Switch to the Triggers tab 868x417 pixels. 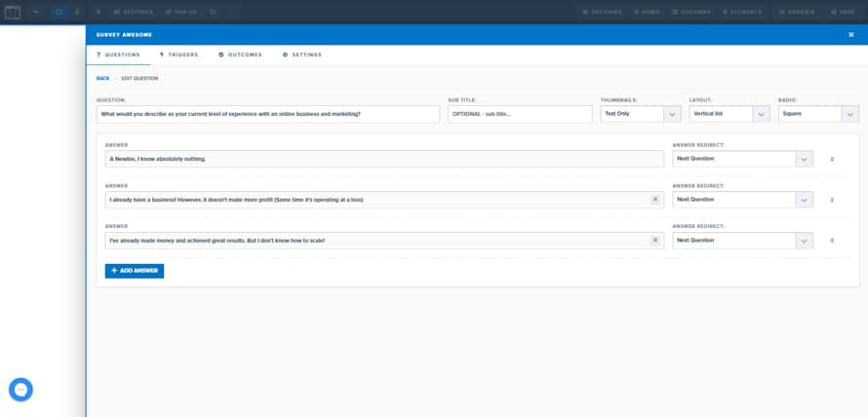(x=178, y=55)
